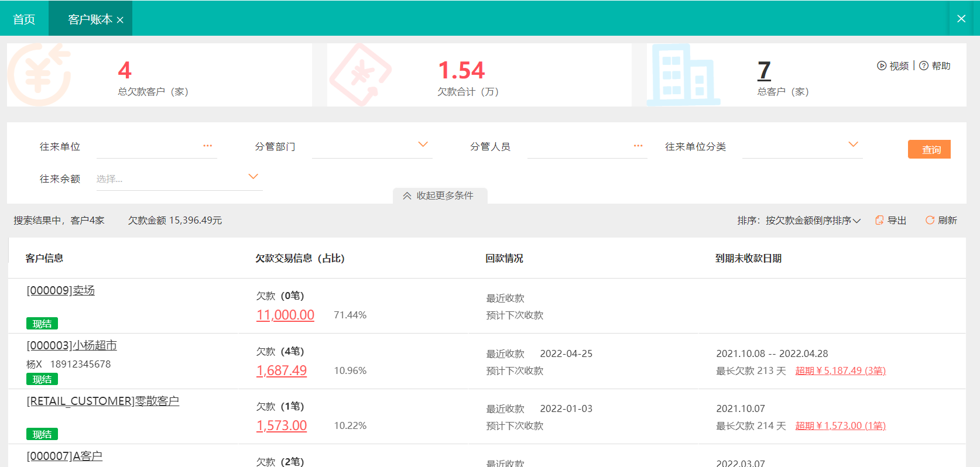Select the 客户账本 tab

tap(89, 19)
